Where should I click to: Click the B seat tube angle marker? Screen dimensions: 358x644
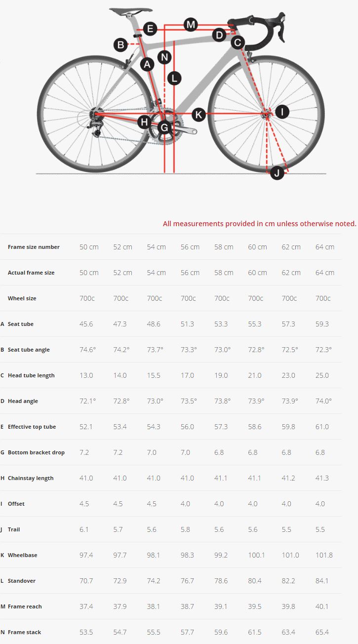click(x=120, y=45)
